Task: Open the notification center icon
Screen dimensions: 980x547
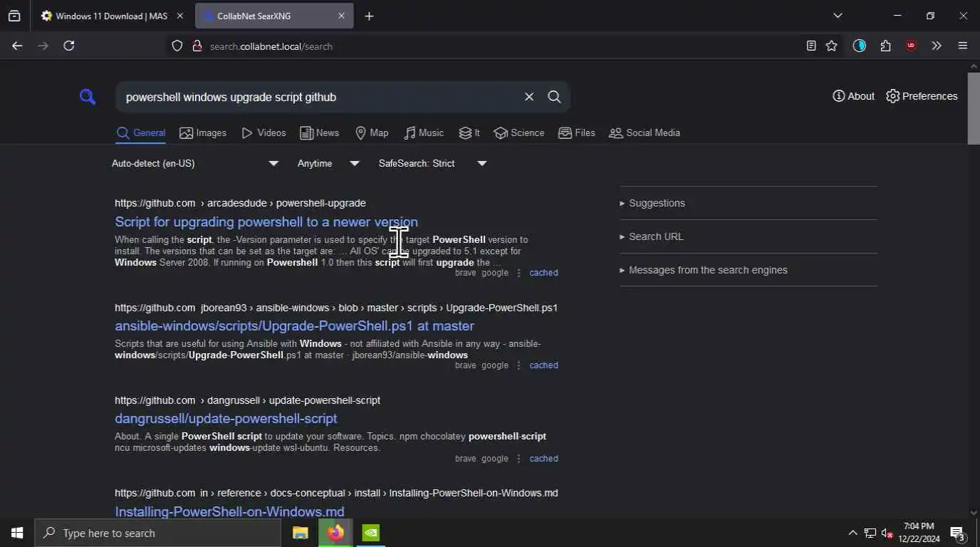Action: point(958,533)
